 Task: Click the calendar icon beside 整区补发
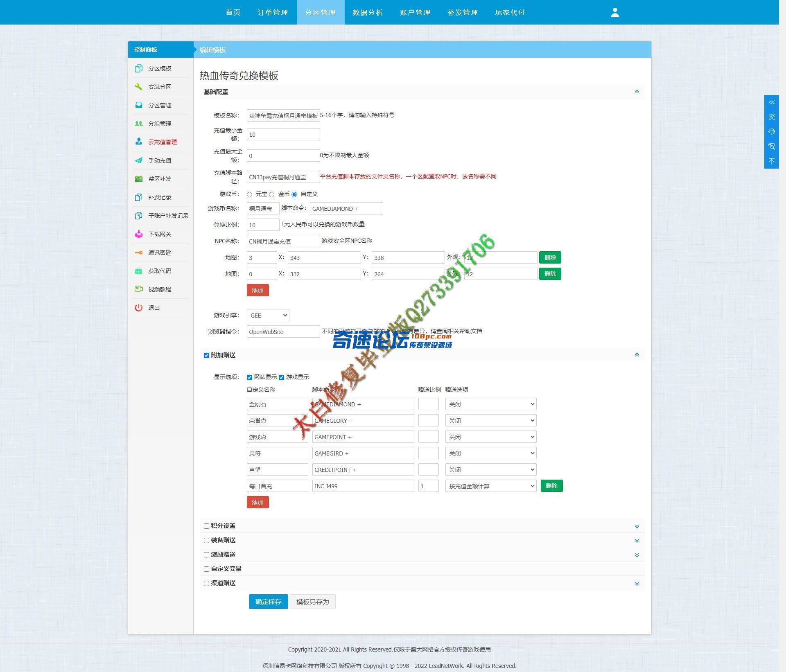(139, 179)
